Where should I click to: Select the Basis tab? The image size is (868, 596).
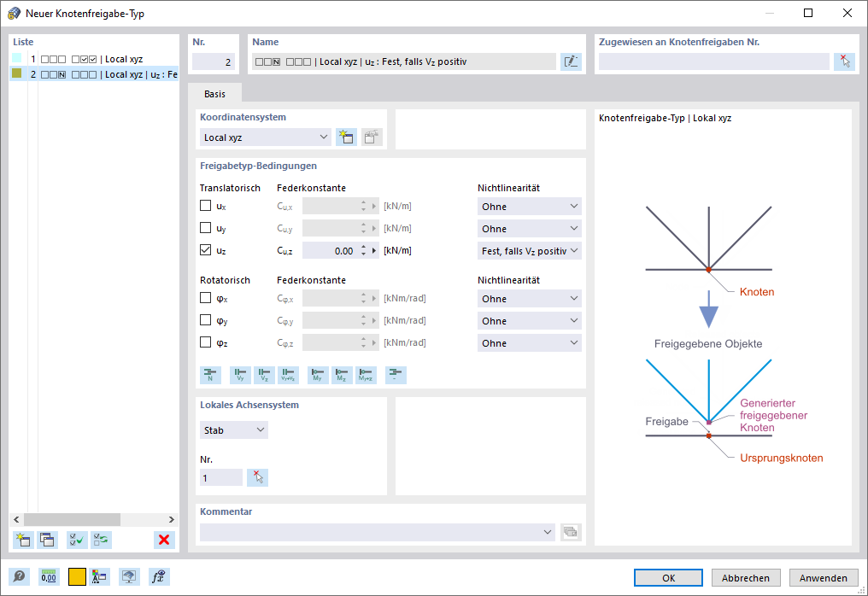click(214, 94)
